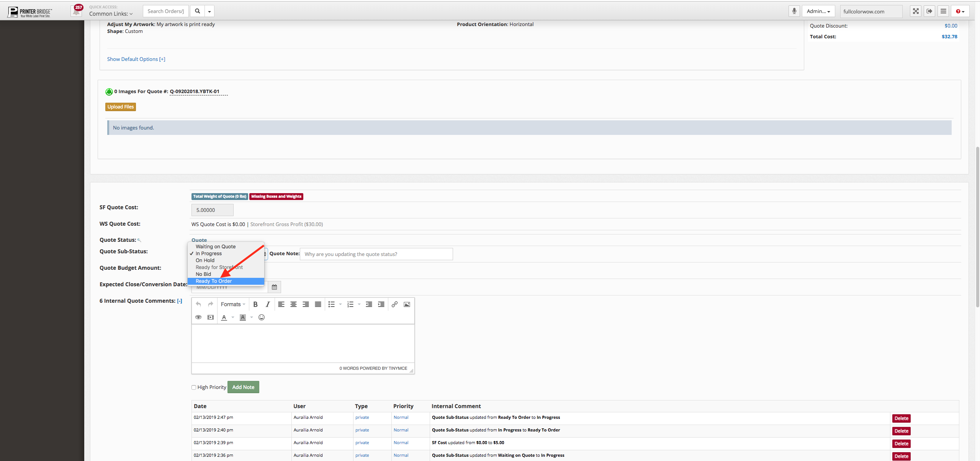Select Ready To Order option

point(214,281)
